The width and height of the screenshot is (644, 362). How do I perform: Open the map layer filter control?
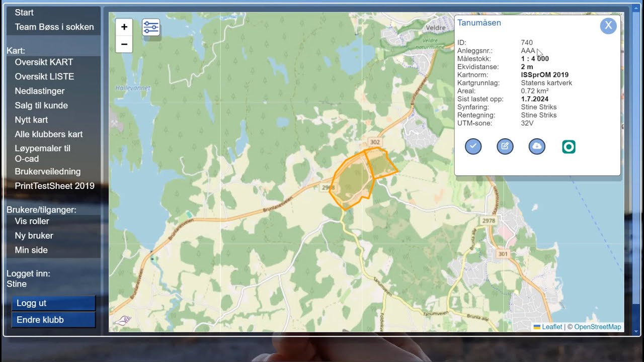click(x=151, y=27)
